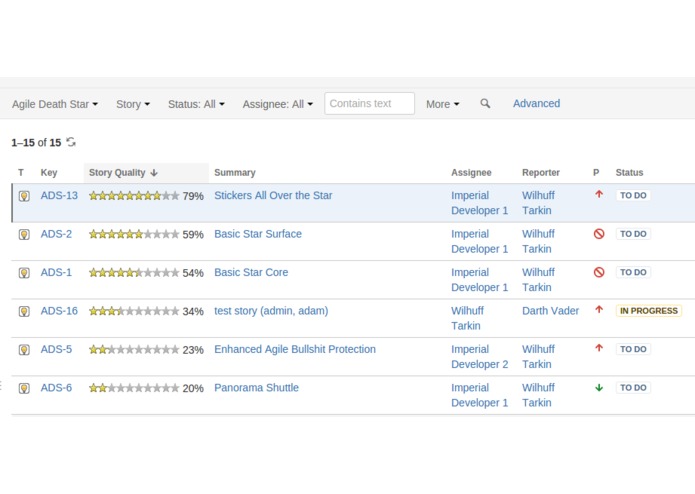Click blocker priority icon for ADS-2

(599, 233)
